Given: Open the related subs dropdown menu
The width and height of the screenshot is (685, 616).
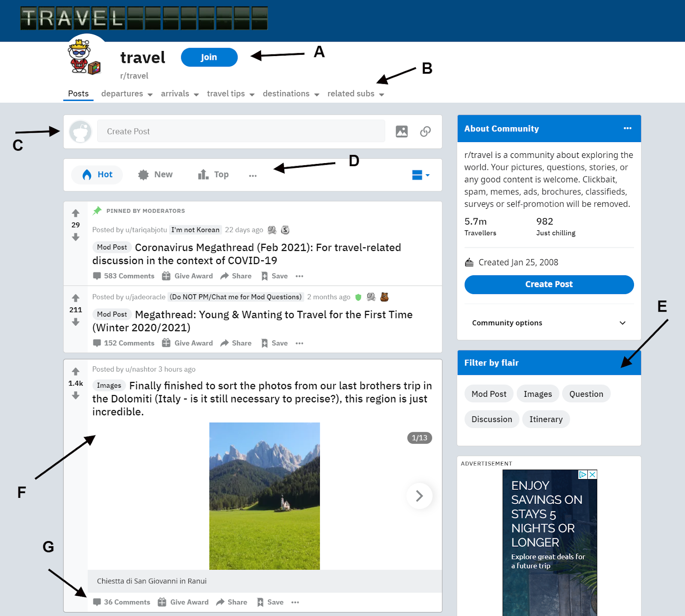Looking at the screenshot, I should pos(355,94).
